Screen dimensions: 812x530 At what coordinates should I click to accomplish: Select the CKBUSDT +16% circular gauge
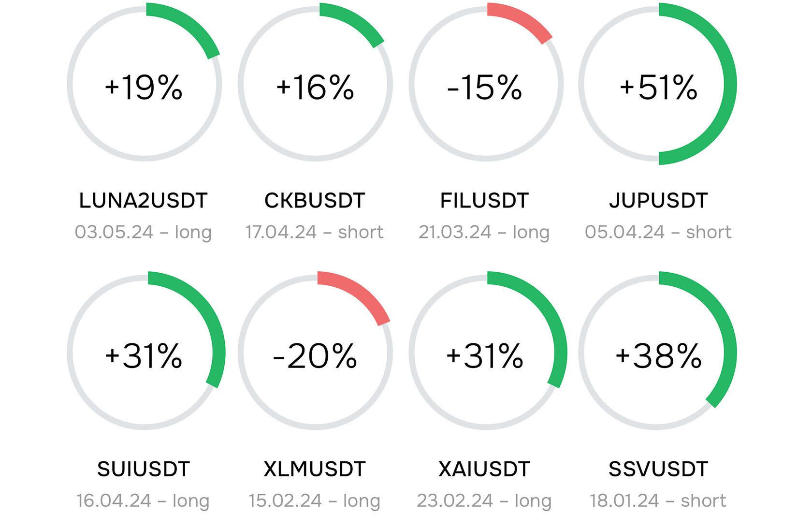[315, 84]
